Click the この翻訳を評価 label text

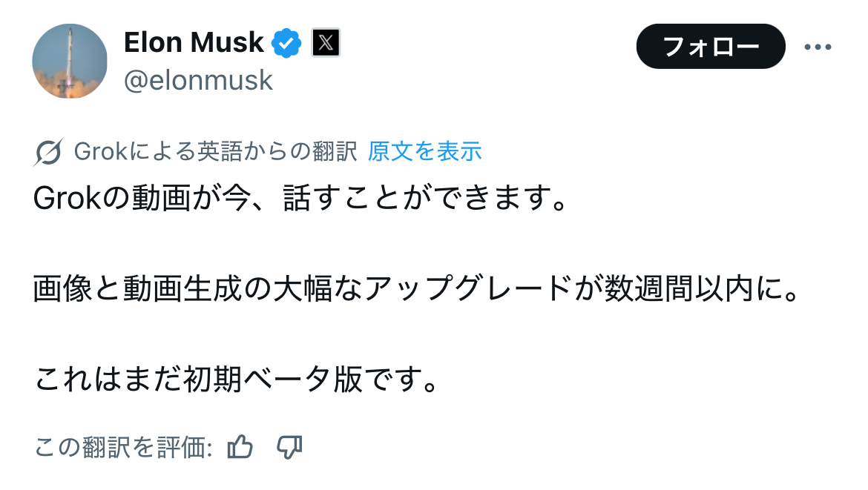pyautogui.click(x=123, y=447)
